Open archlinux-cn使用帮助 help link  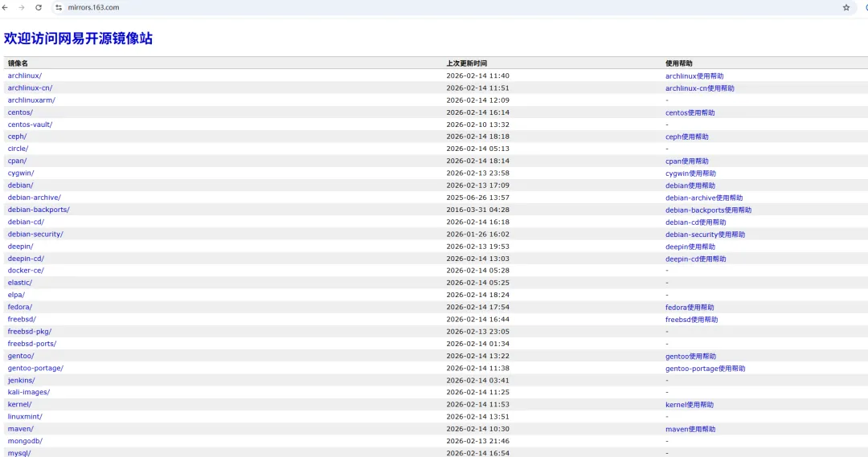click(x=700, y=88)
